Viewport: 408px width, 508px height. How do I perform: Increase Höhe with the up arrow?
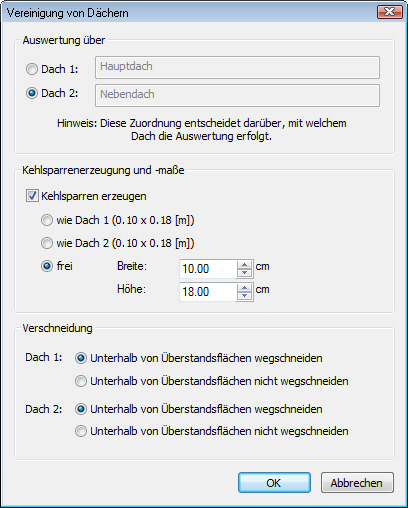[245, 288]
